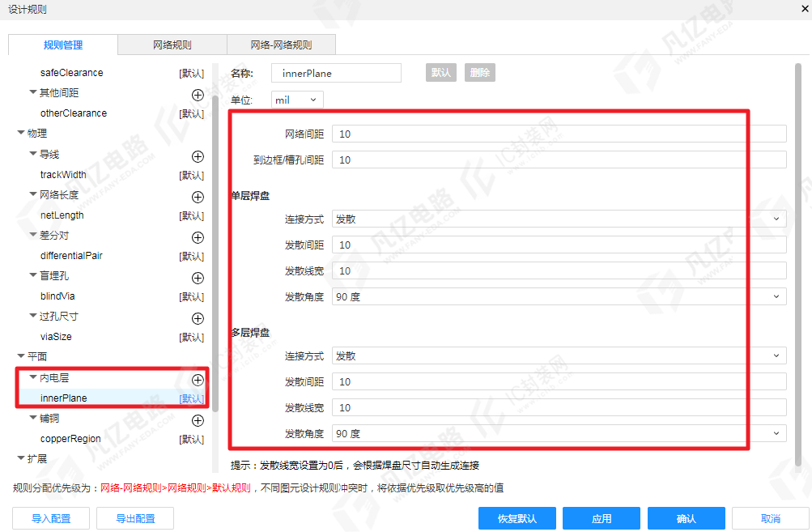
Task: Open 多层焊盘 发散角度 dropdown
Action: pos(559,433)
